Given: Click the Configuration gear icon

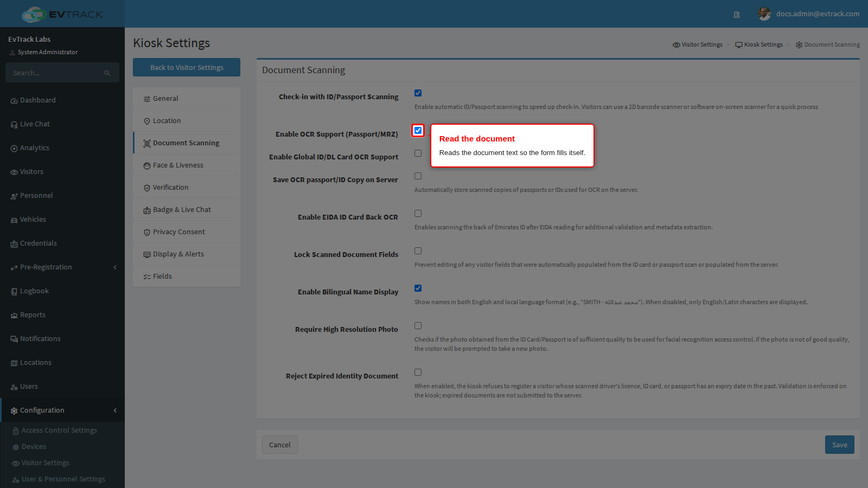Looking at the screenshot, I should click(14, 411).
